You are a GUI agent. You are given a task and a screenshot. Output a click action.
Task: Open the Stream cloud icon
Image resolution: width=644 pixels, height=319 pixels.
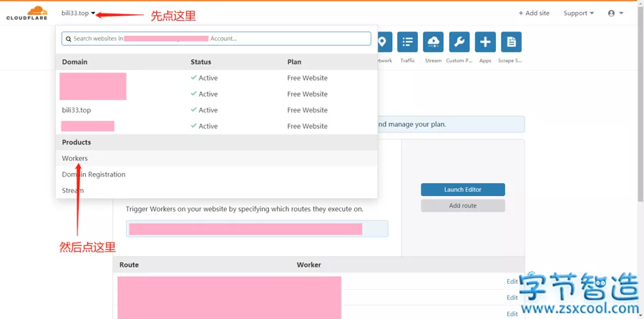(434, 42)
